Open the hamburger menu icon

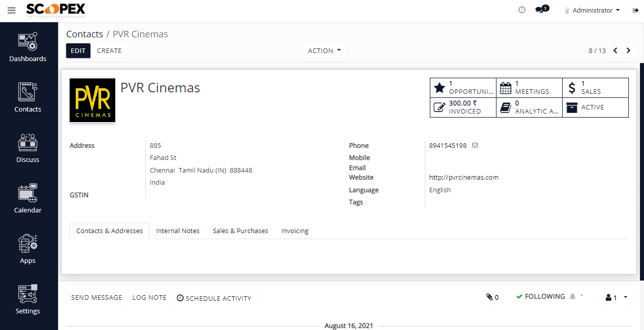pyautogui.click(x=12, y=10)
